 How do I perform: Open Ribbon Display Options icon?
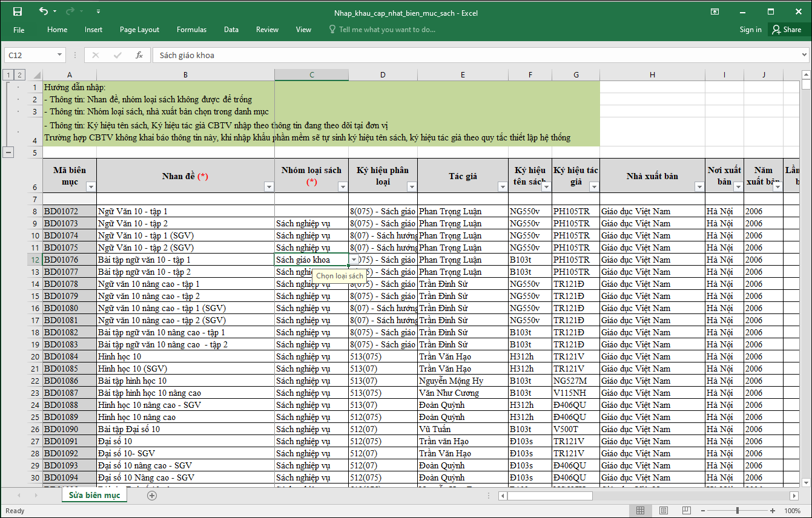715,11
